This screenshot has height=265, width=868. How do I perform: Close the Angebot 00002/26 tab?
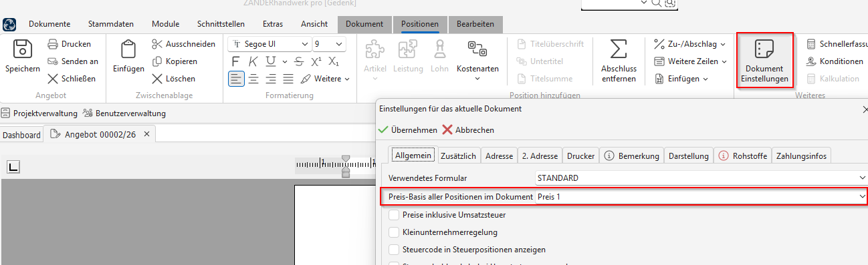click(147, 134)
